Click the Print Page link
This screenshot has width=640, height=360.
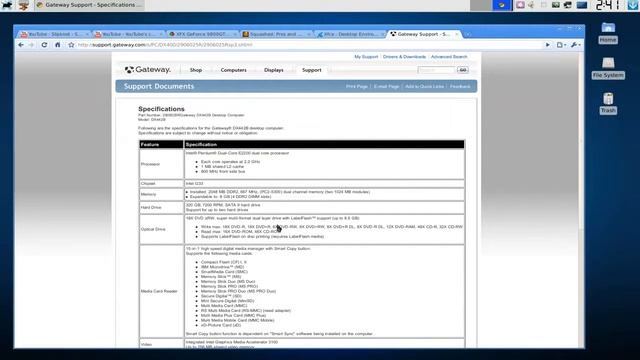tap(357, 87)
